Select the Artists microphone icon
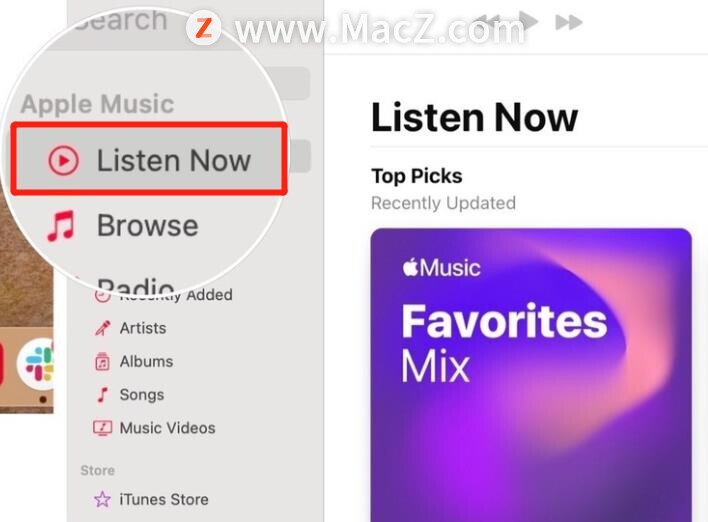 (x=102, y=328)
